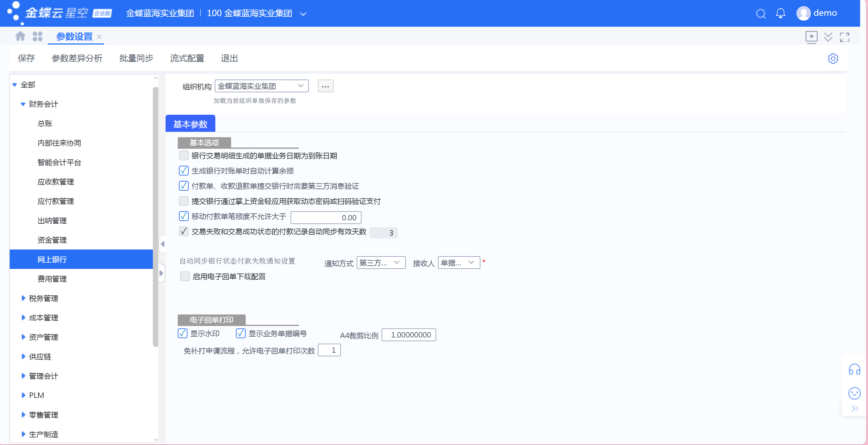Viewport: 868px width, 445px height.
Task: Uncheck 生成银行对账单时自动计算余额
Action: tap(184, 171)
